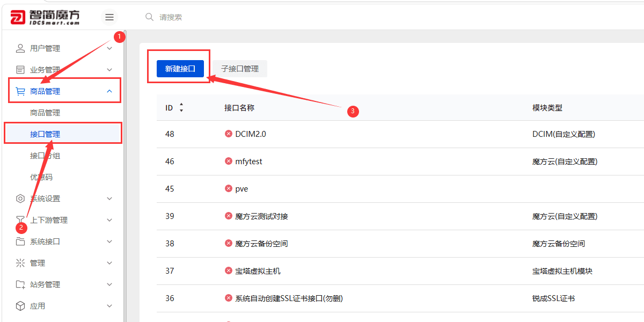Click the 魔方云测试对接 interface name

pos(261,216)
